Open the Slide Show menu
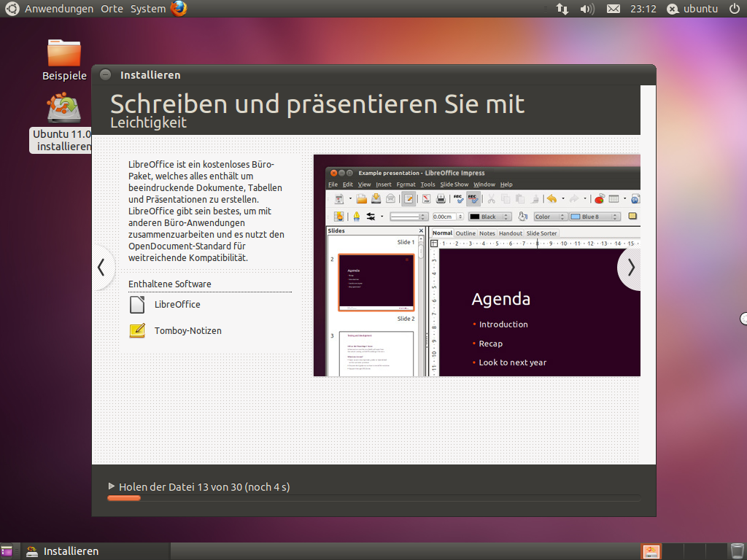The width and height of the screenshot is (747, 560). [x=454, y=184]
